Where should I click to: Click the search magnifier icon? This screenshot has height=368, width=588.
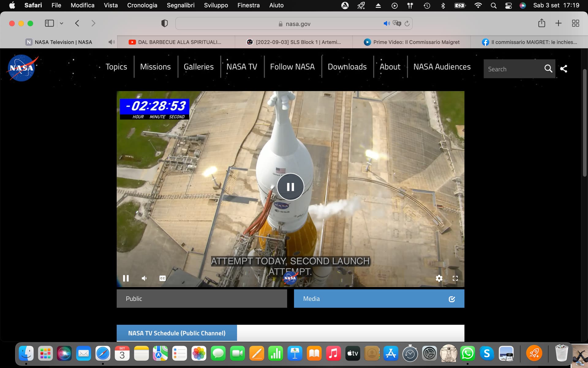[548, 69]
